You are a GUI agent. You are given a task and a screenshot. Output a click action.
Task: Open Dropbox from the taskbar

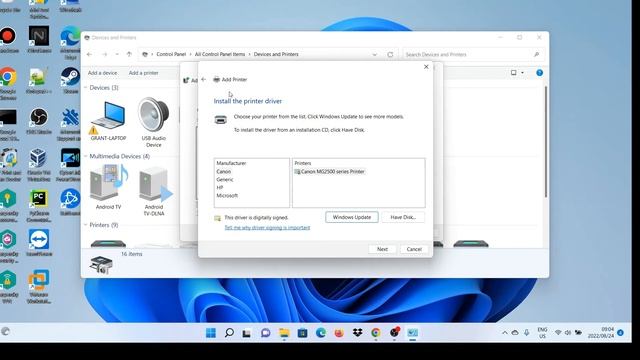tap(358, 333)
